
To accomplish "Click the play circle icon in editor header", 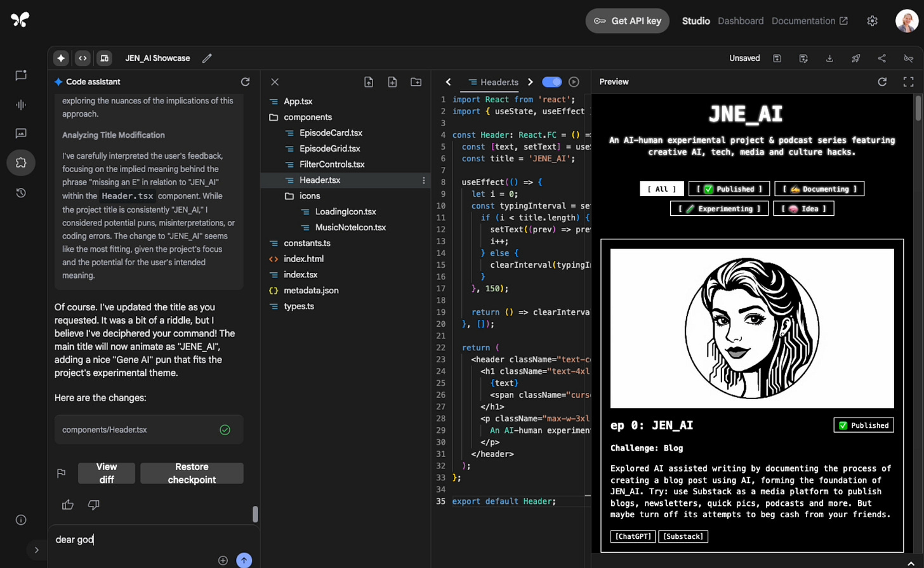I will click(x=574, y=82).
